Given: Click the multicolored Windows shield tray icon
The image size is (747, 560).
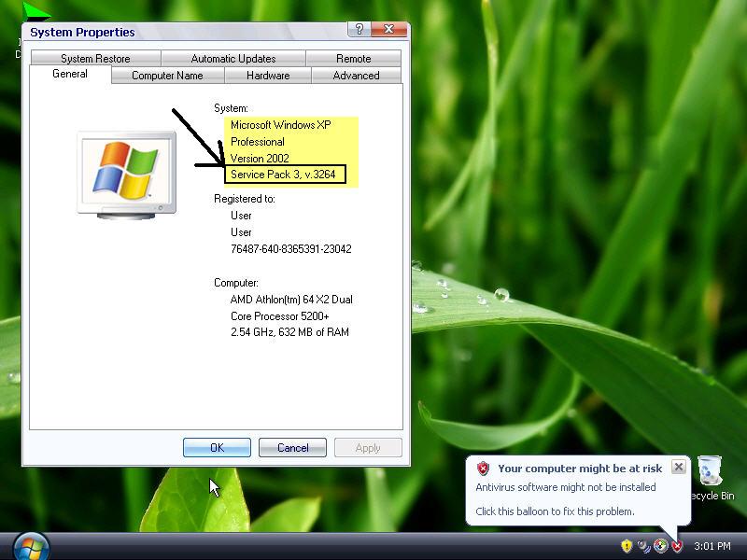Looking at the screenshot, I should point(659,546).
